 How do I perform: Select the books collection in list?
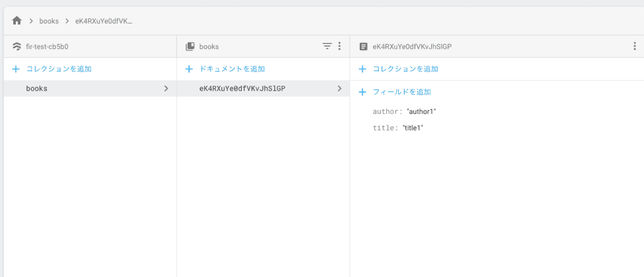(x=37, y=89)
